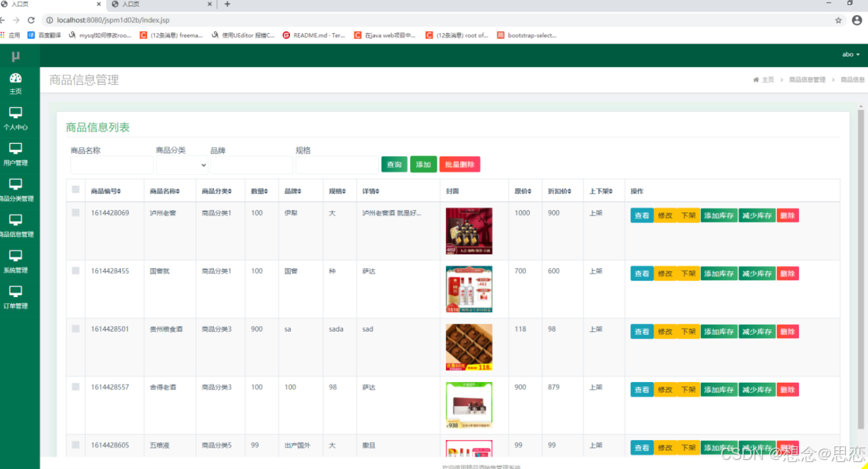Click 主页 in the breadcrumb
This screenshot has width=868, height=469.
click(x=768, y=80)
